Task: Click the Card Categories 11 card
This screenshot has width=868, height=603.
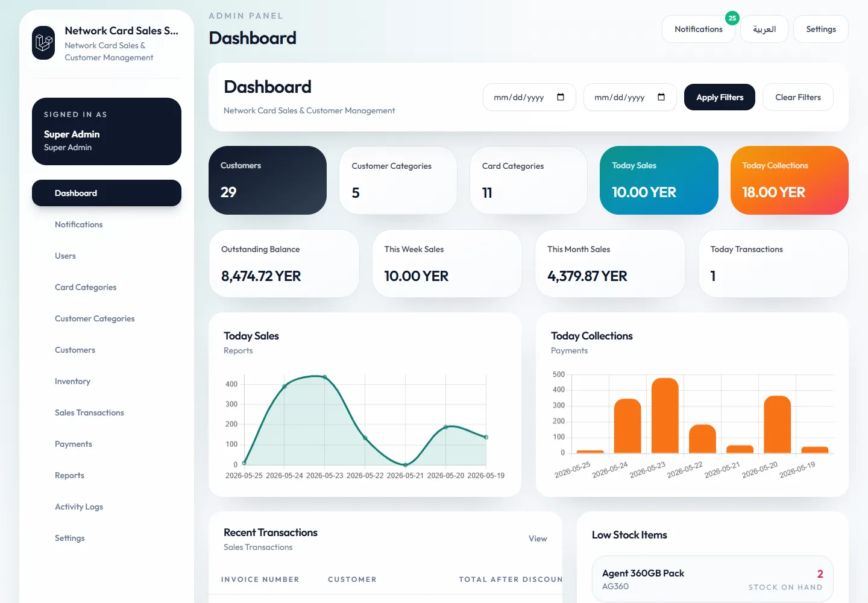Action: 529,180
